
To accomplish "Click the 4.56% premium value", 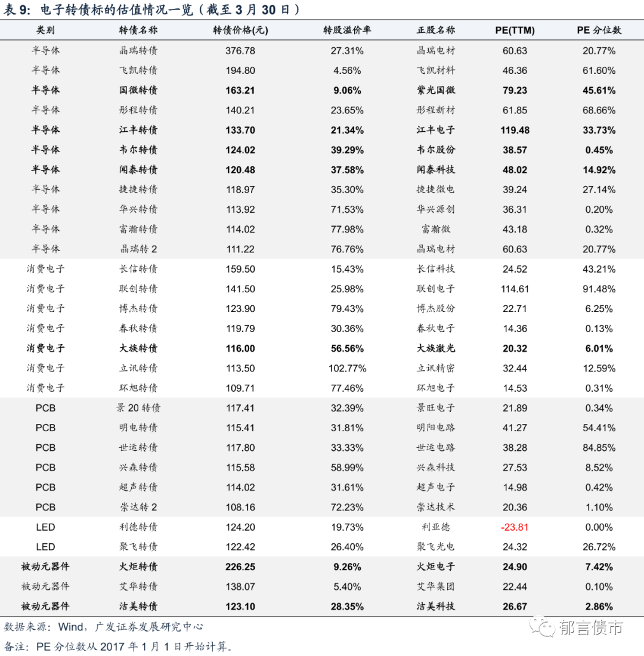I will tap(347, 70).
